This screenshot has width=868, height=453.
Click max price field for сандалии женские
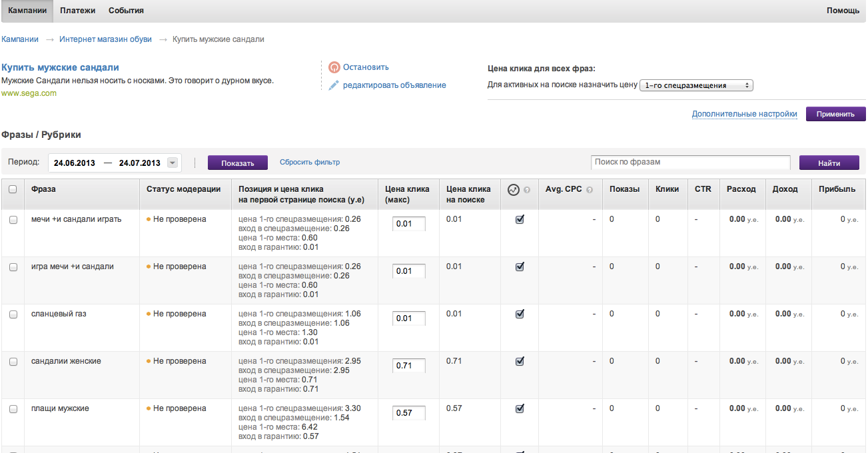click(408, 366)
